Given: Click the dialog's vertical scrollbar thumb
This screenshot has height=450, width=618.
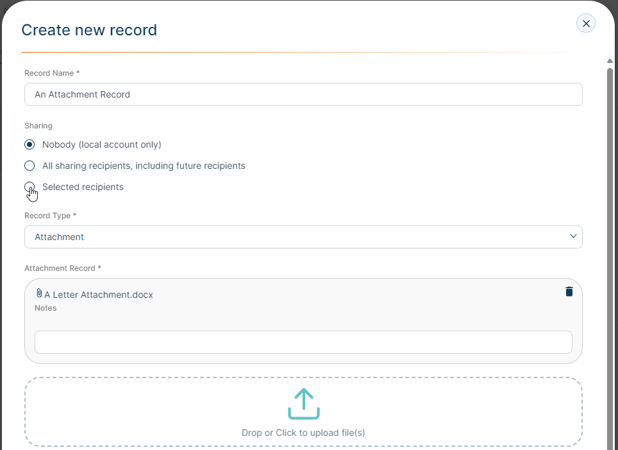Looking at the screenshot, I should (610, 252).
